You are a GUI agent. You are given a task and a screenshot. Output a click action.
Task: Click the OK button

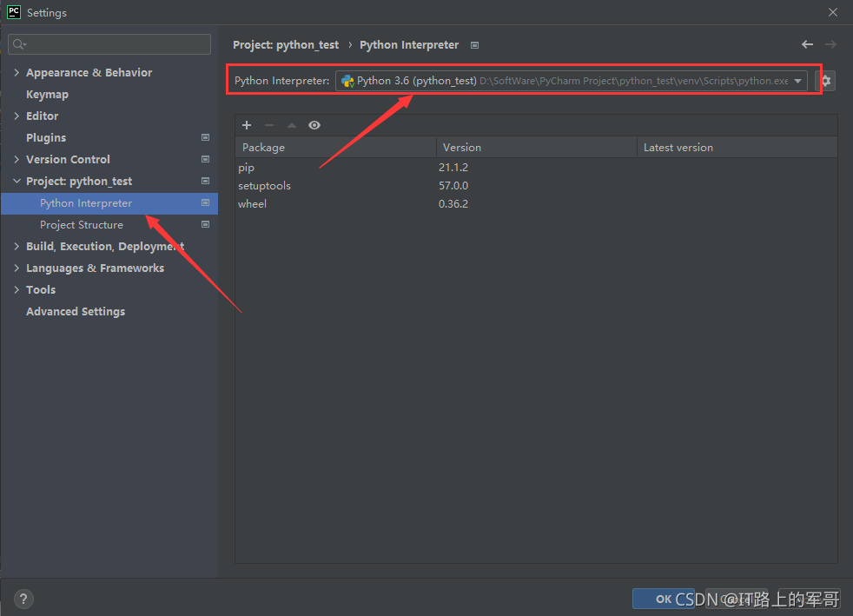tap(664, 599)
